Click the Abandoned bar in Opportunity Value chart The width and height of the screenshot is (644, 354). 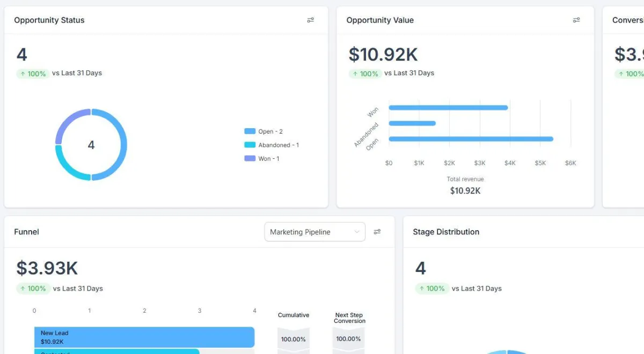click(x=412, y=123)
